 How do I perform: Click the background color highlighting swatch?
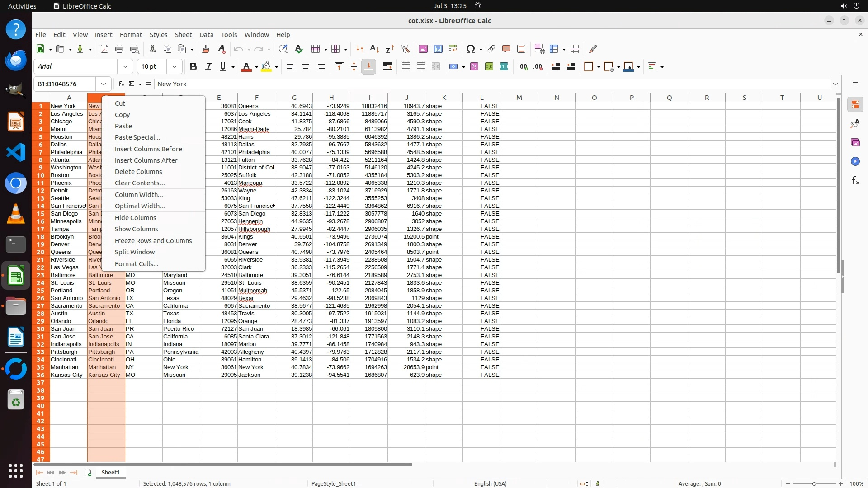click(x=266, y=66)
